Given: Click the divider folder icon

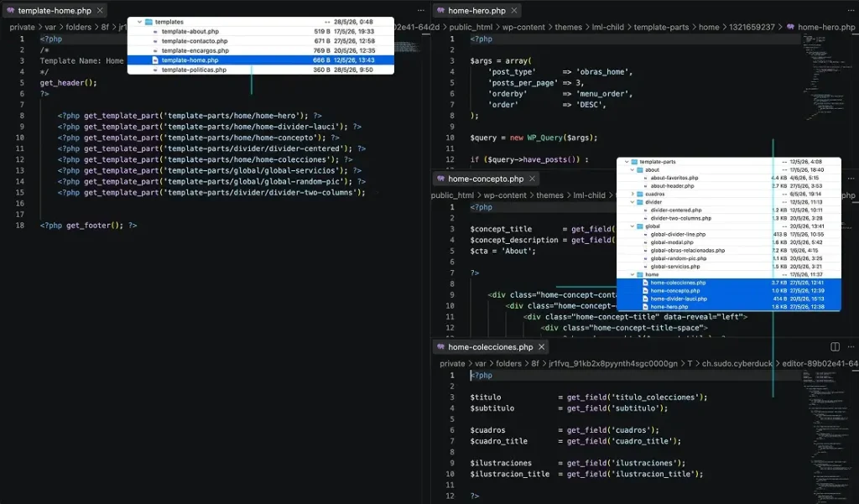Looking at the screenshot, I should pos(640,202).
